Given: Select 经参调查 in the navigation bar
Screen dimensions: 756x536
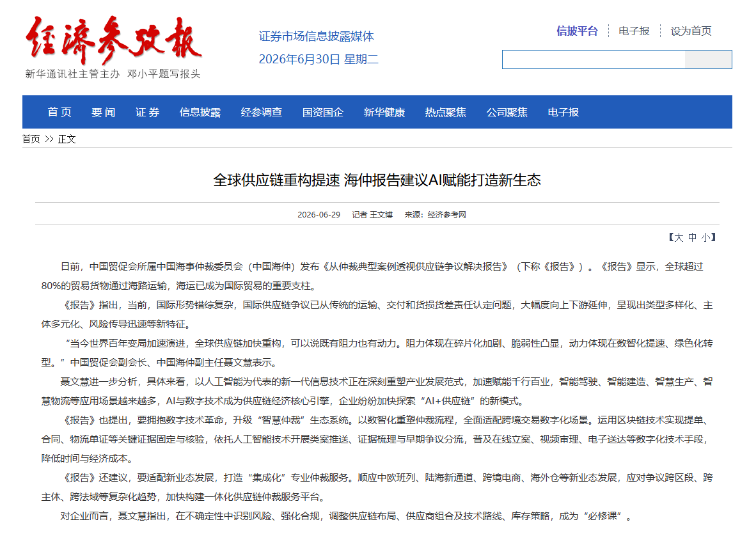Looking at the screenshot, I should tap(262, 113).
